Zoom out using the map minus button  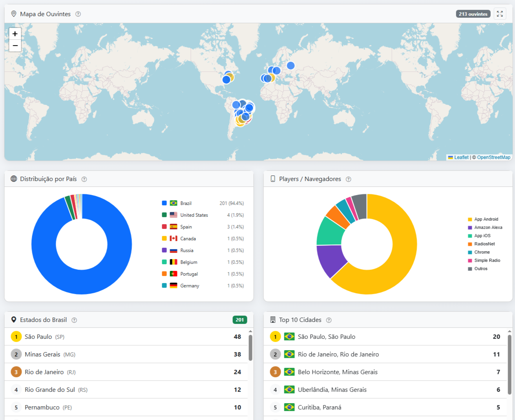[15, 46]
